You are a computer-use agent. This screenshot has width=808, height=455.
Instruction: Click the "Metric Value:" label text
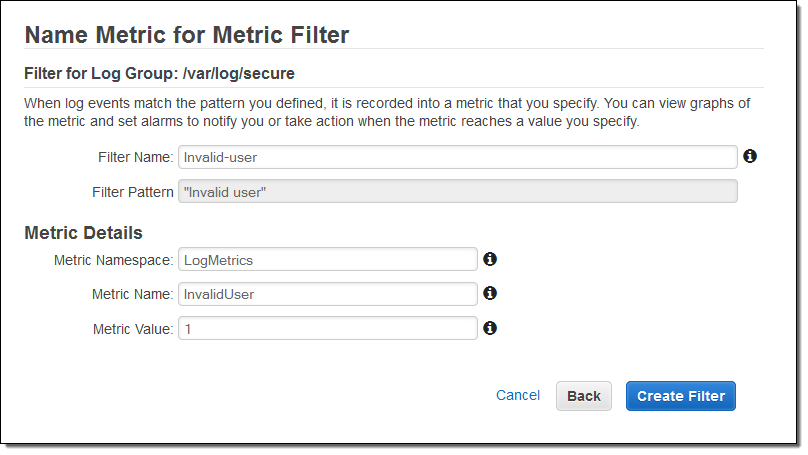[133, 328]
